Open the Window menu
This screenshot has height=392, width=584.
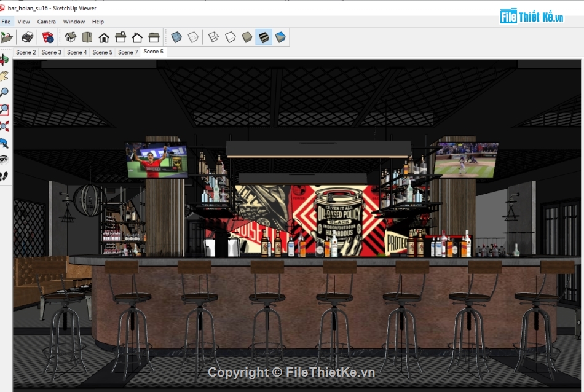click(x=74, y=22)
